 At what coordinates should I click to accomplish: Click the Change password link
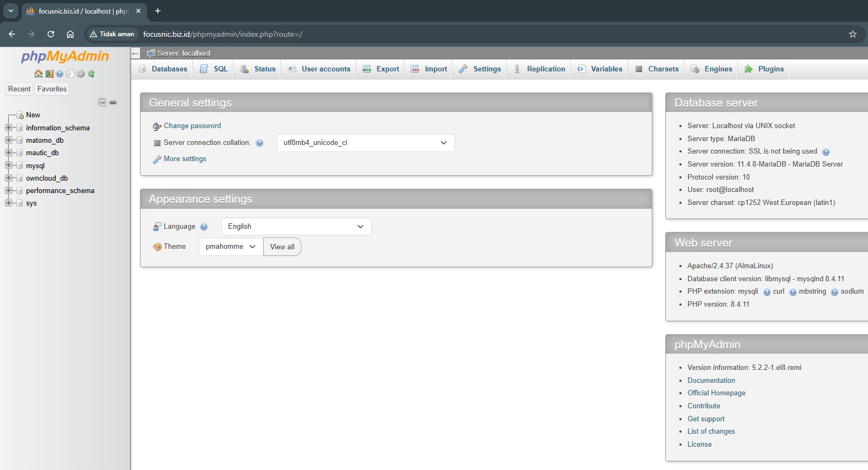pos(192,126)
